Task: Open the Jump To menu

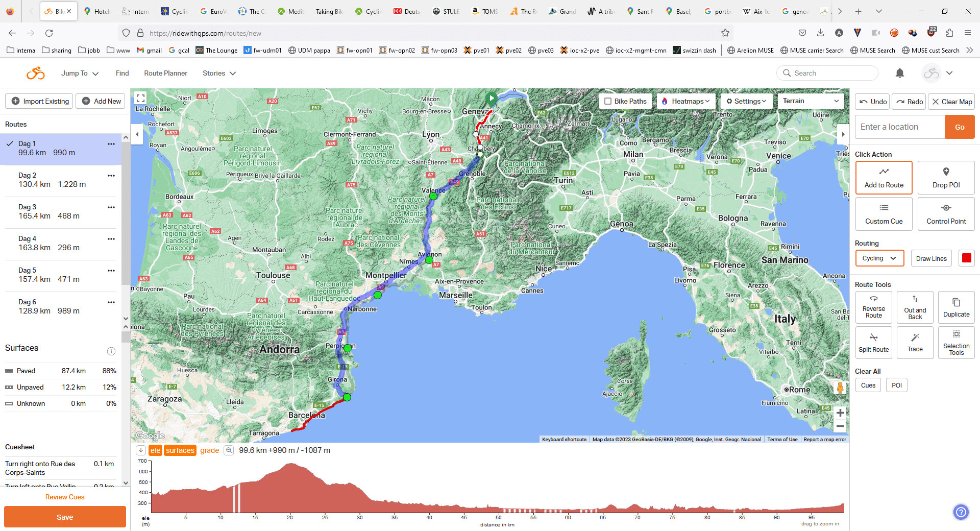Action: tap(80, 73)
